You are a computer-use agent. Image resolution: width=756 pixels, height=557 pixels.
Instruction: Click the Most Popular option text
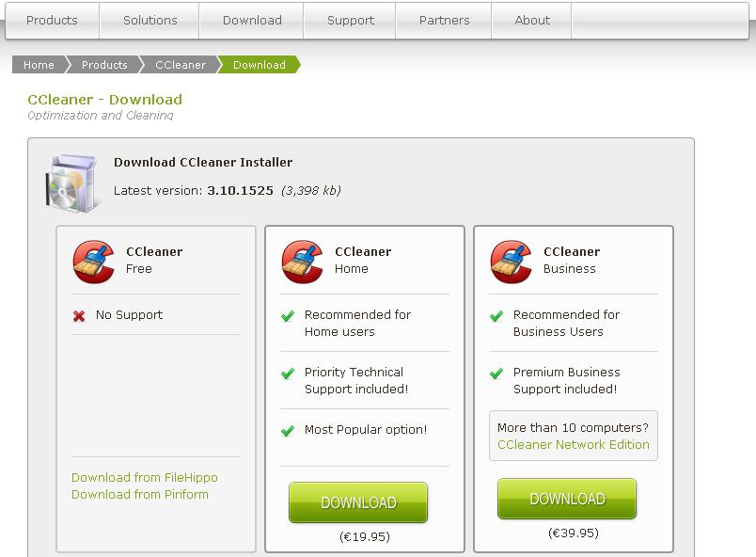click(366, 430)
